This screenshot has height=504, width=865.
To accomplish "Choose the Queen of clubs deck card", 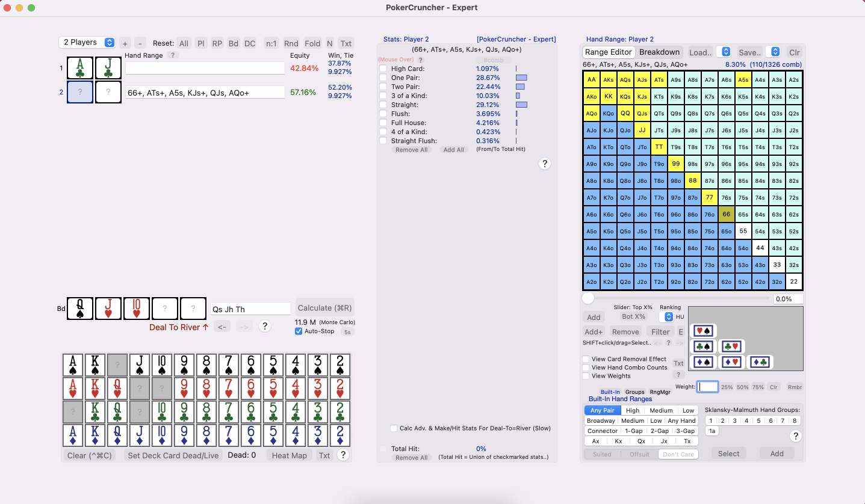I will click(x=118, y=412).
